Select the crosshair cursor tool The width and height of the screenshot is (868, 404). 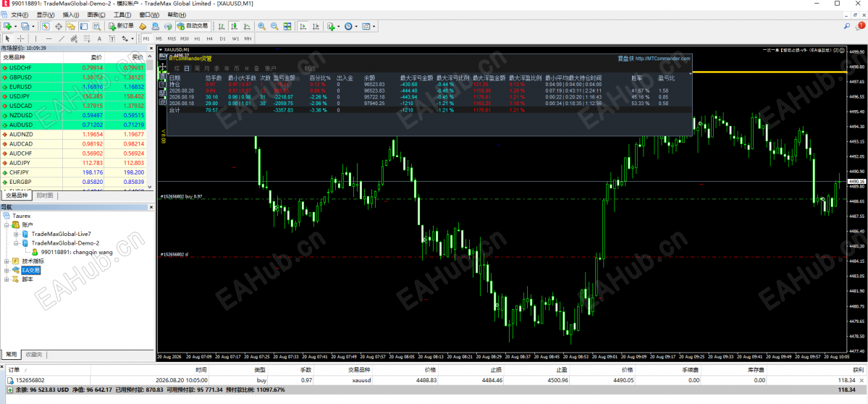click(21, 39)
